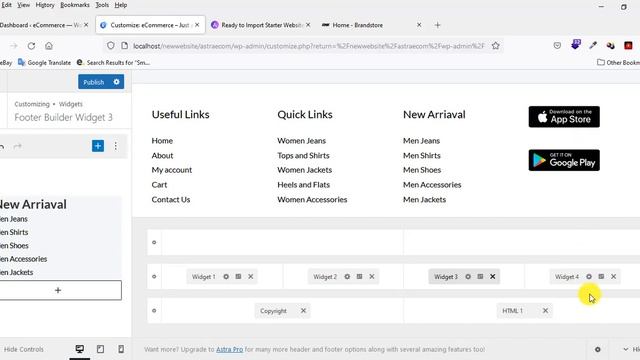The image size is (640, 360).
Task: Reload the current page
Action: (x=31, y=46)
